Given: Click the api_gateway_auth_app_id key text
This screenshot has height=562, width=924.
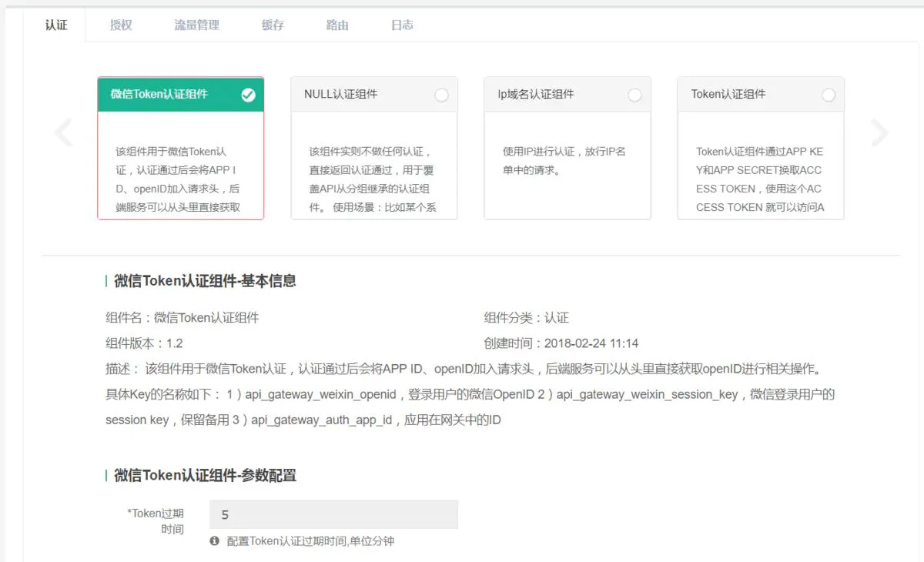Looking at the screenshot, I should click(x=323, y=420).
